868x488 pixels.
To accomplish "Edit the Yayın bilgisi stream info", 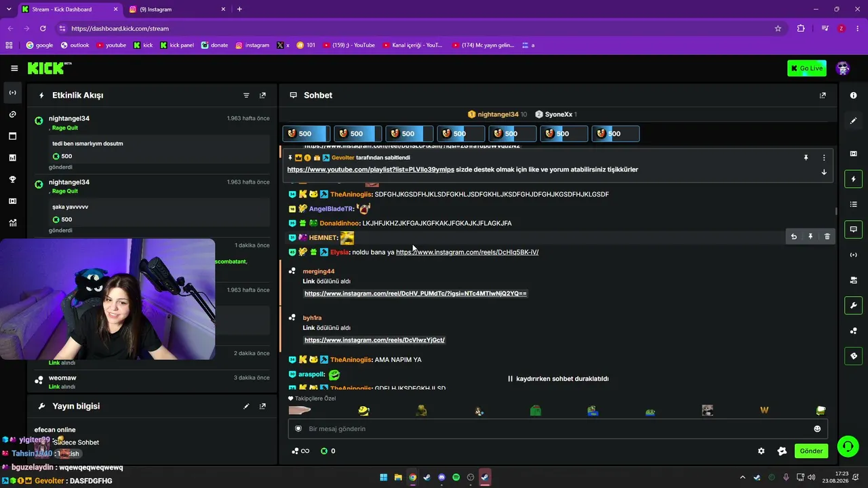I will [x=246, y=406].
